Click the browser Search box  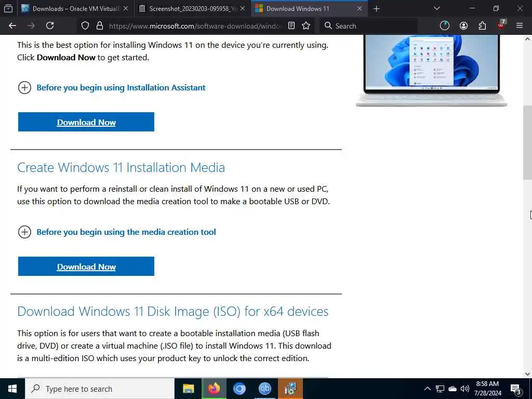[369, 26]
